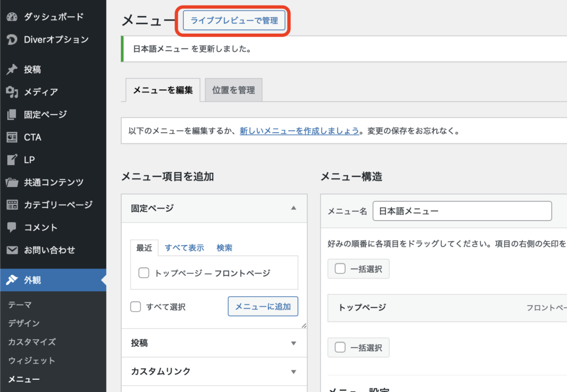Click the media icon beside メディア
The height and width of the screenshot is (392, 567).
coord(12,92)
